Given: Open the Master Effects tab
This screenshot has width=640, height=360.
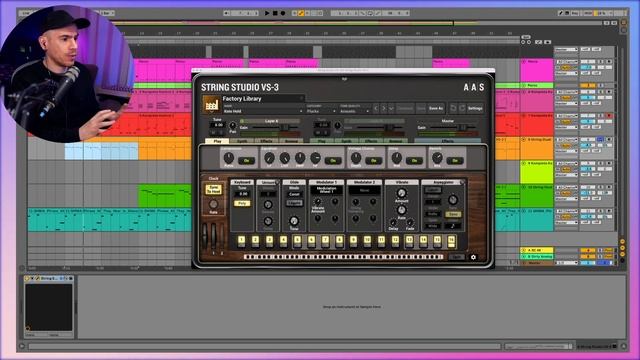Looking at the screenshot, I should click(448, 141).
